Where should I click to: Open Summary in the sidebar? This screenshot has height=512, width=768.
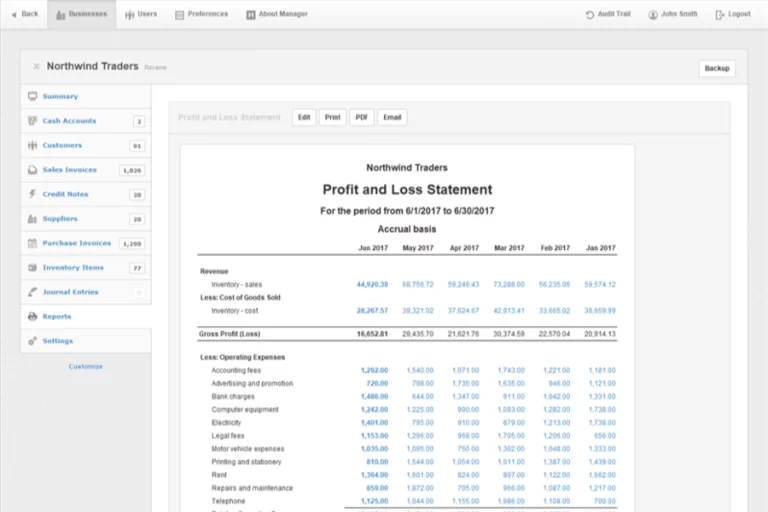pos(86,97)
